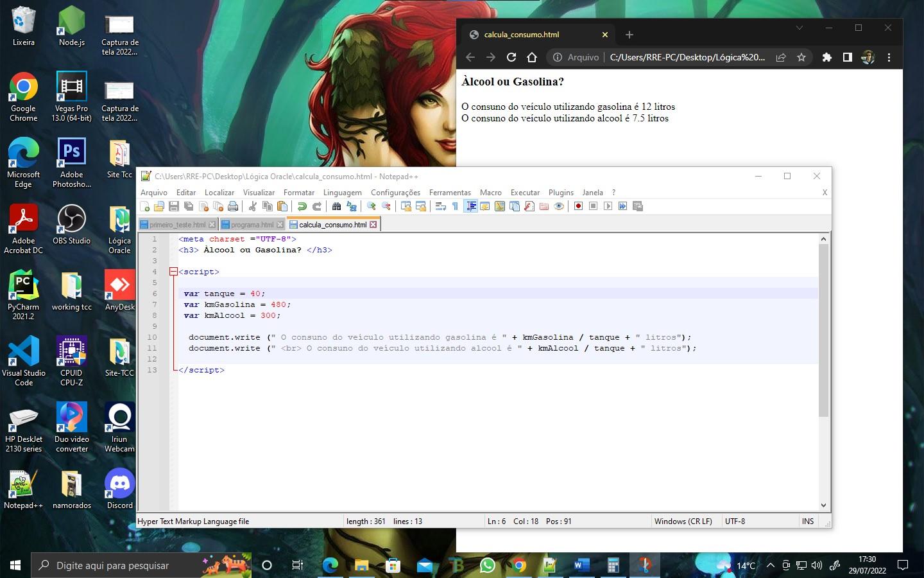
Task: Click the Redo arrow toolbar icon
Action: pos(317,206)
